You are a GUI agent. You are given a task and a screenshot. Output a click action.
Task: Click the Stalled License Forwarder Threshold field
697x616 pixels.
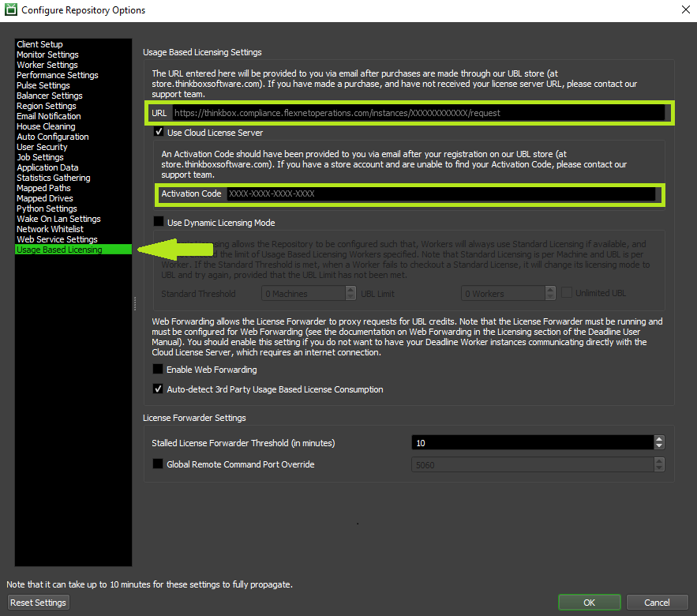pos(533,442)
